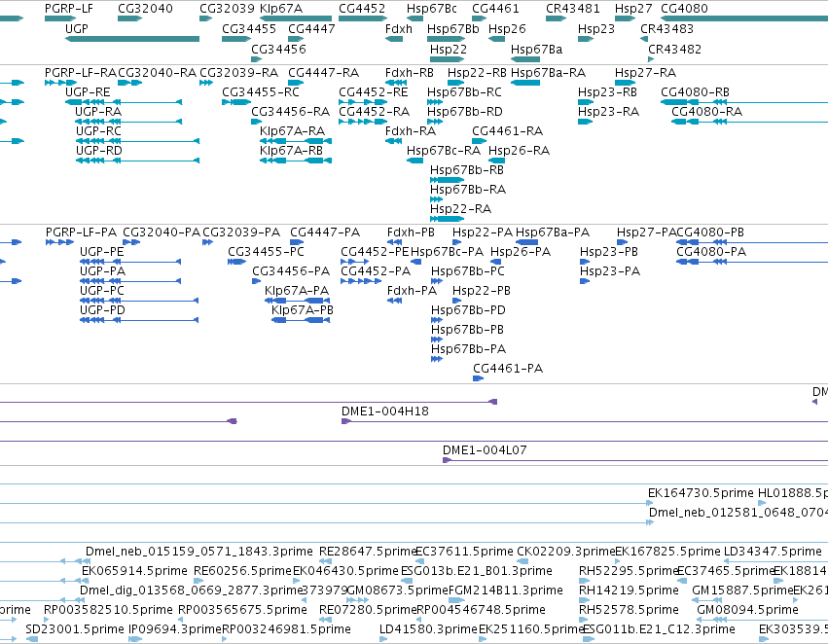Select the Klp67A gene label

coord(281,9)
